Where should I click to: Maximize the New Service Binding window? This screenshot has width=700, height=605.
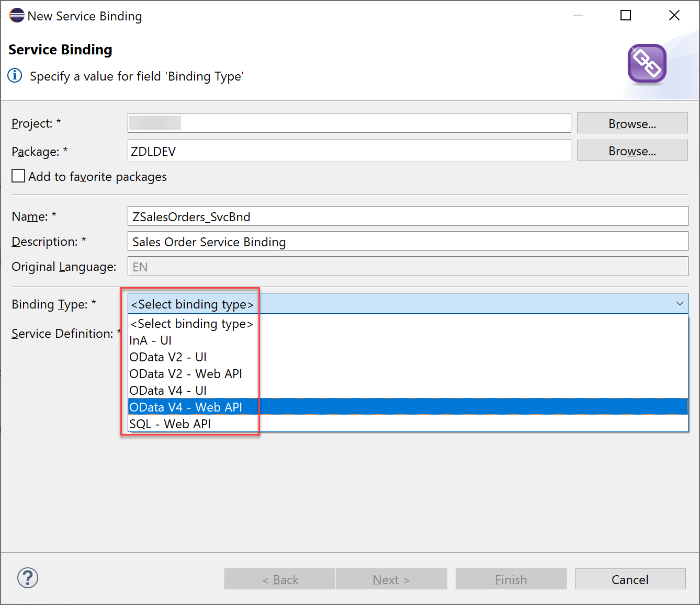click(626, 16)
